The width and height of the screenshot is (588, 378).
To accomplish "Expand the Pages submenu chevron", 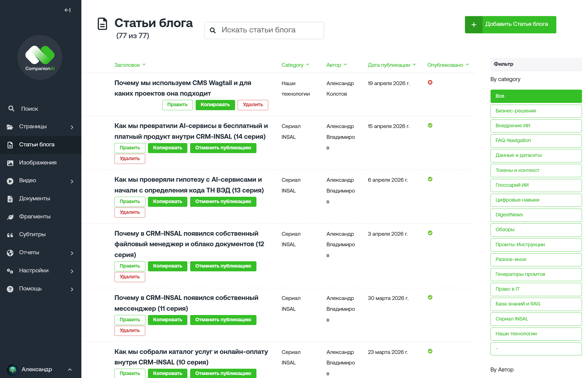I will click(x=72, y=127).
